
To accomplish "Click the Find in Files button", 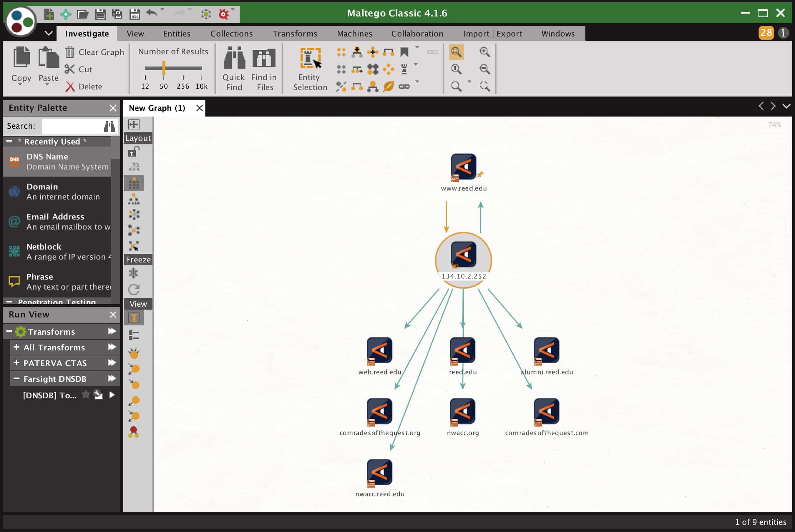I will tap(264, 69).
